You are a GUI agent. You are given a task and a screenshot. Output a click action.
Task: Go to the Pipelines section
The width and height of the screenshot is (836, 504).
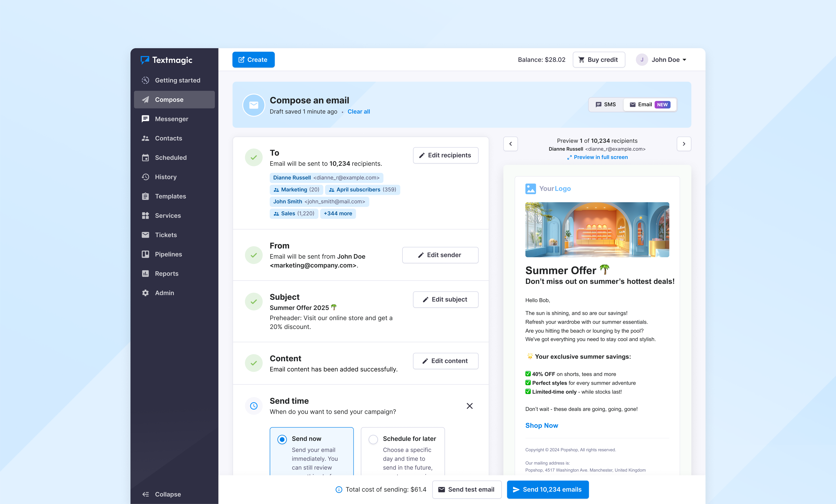168,254
